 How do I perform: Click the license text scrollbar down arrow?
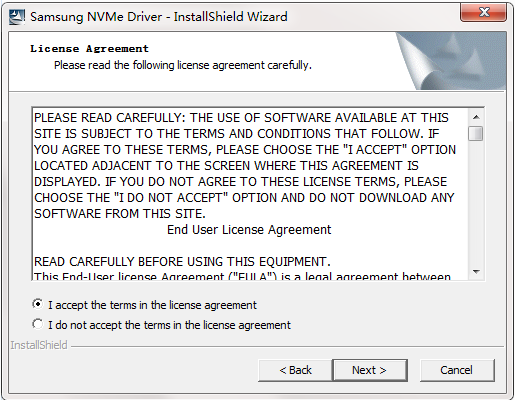pos(476,272)
